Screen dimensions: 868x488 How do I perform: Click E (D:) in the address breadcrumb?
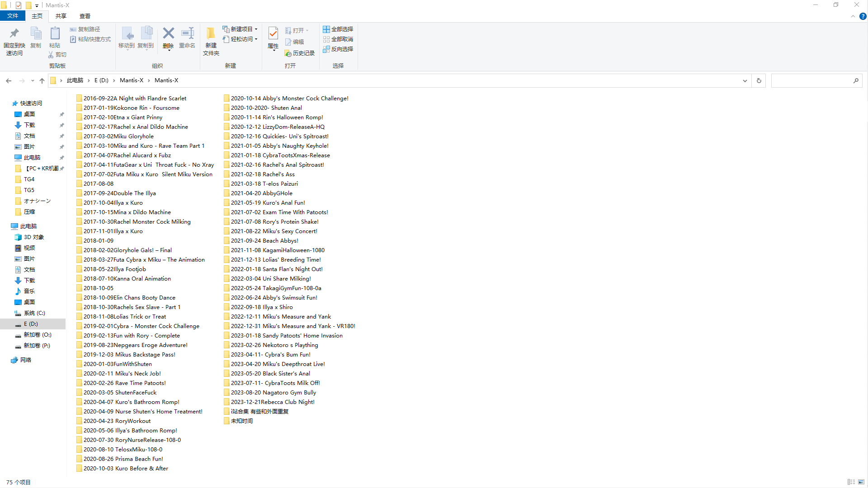point(101,80)
